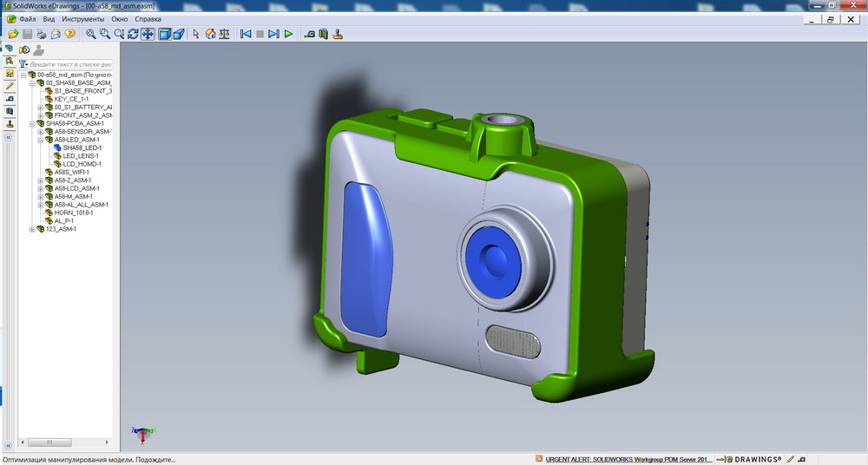Select SHA58_LED-1 in the tree
868x465 pixels.
coord(82,147)
